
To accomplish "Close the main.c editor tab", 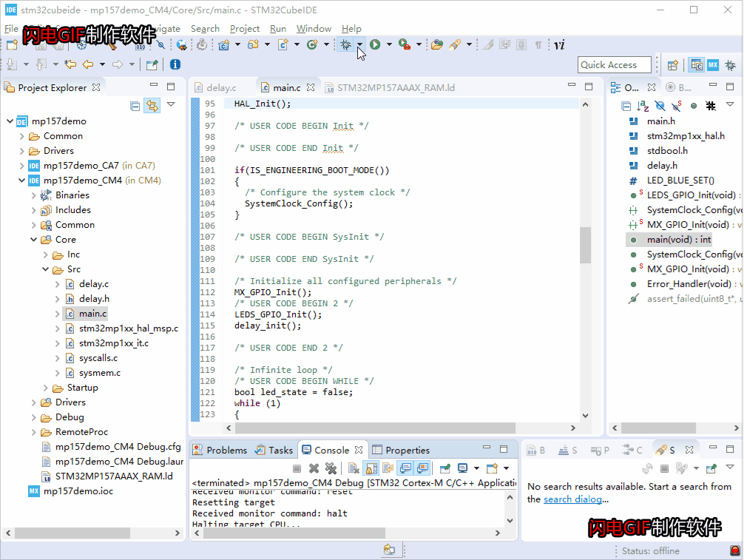I will tap(311, 87).
